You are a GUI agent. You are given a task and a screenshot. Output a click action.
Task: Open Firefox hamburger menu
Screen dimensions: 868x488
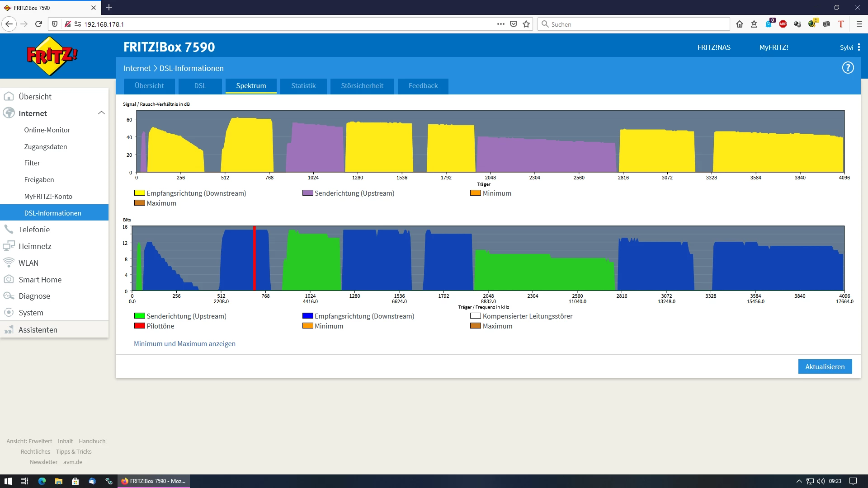click(859, 24)
